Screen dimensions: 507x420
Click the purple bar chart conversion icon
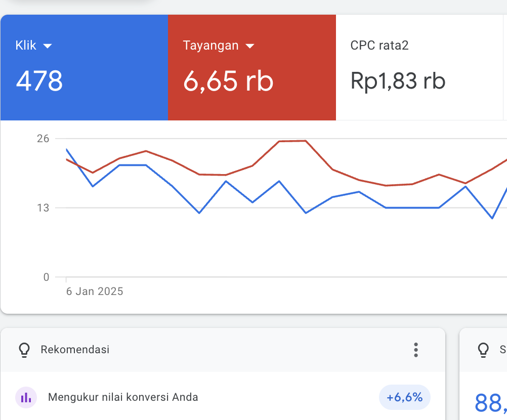(26, 397)
